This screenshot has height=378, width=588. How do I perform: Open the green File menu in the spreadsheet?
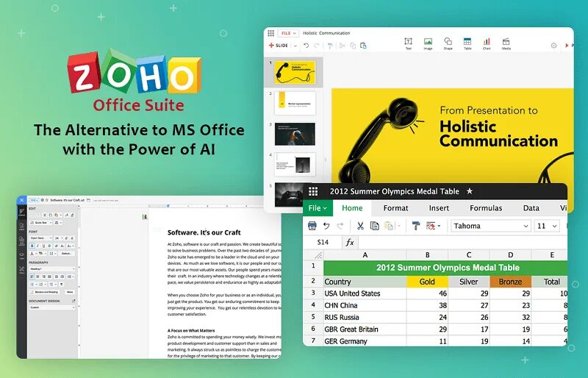tap(318, 208)
